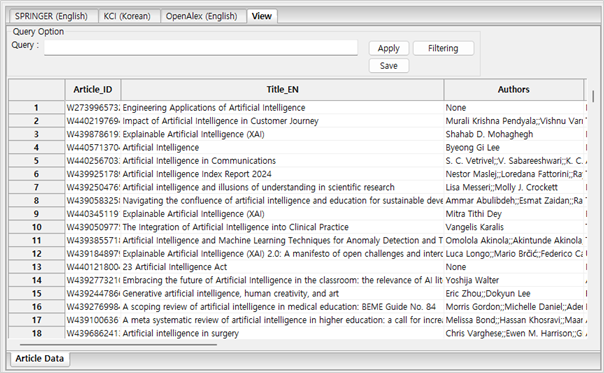
Task: Click title 'A meta systematic review of artificial intelligence in higher education'
Action: (x=282, y=320)
